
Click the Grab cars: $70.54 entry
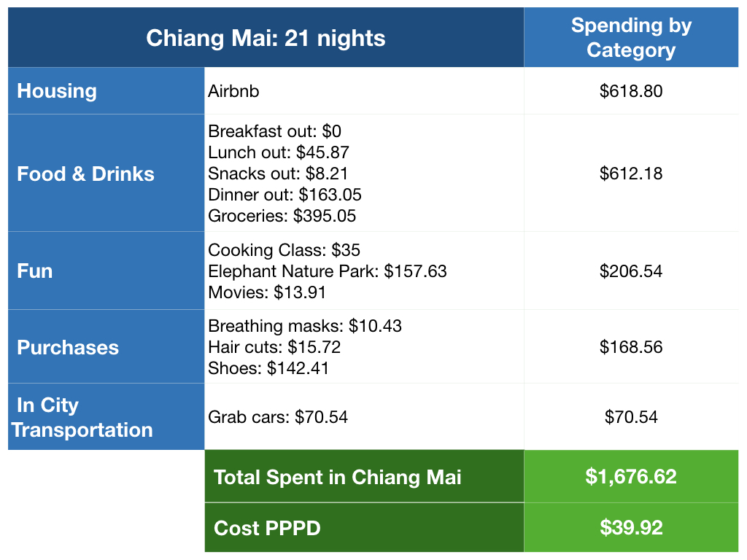coord(278,417)
